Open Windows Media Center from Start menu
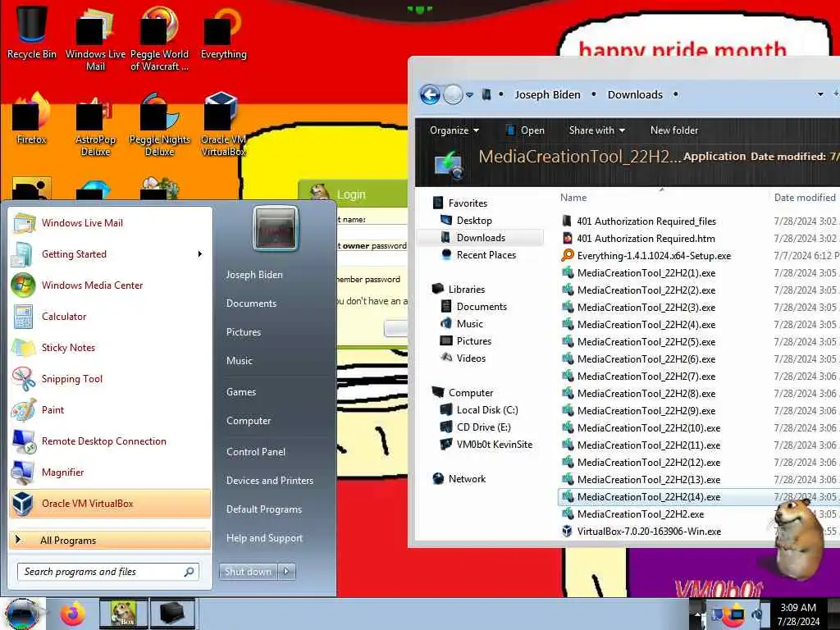The image size is (840, 630). coord(110,285)
